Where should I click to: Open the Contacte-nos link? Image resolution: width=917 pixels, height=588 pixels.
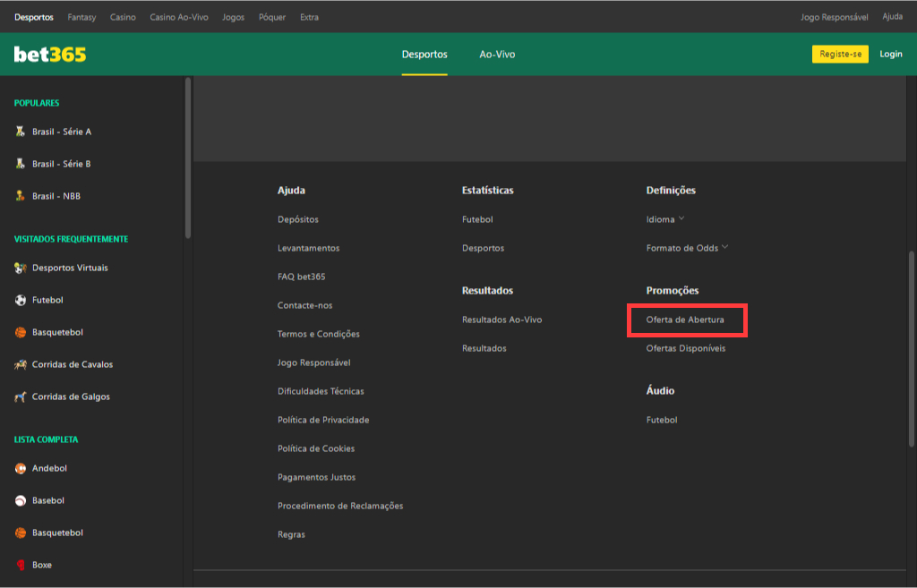[305, 305]
